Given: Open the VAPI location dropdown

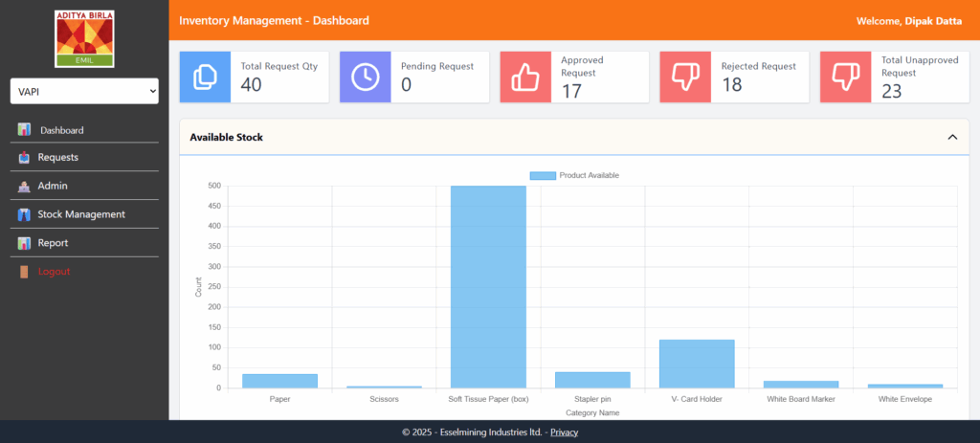Looking at the screenshot, I should pyautogui.click(x=84, y=91).
